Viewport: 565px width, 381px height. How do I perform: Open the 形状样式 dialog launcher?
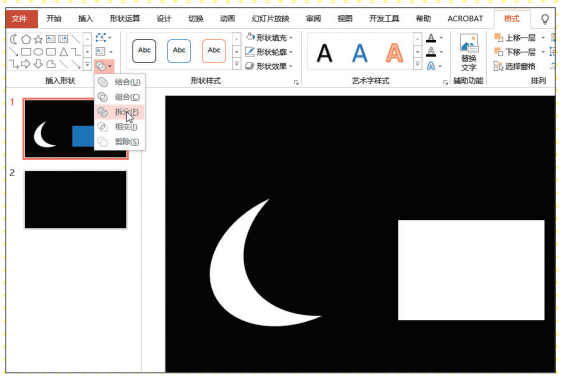point(296,83)
